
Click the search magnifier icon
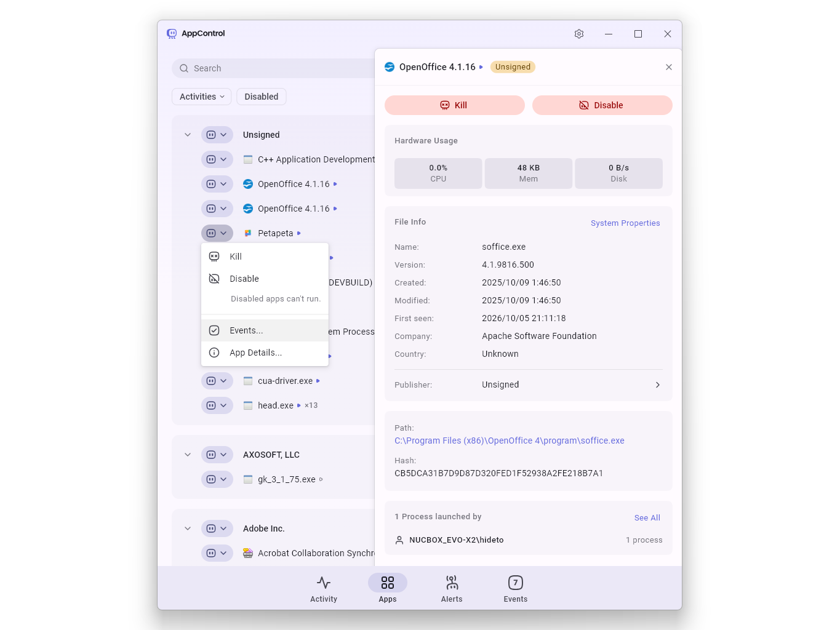(184, 68)
